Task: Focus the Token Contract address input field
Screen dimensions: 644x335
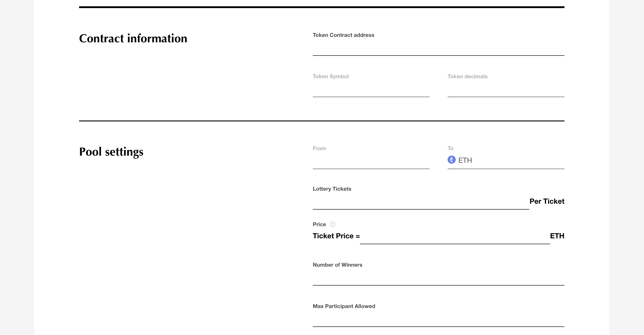Action: (x=438, y=49)
